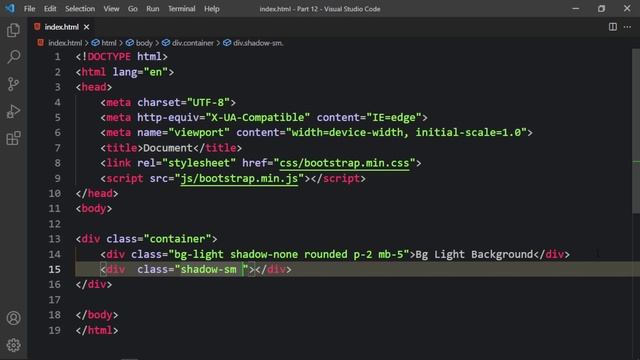Click body in the breadcrumb path
Viewport: 640px width, 360px height.
144,43
